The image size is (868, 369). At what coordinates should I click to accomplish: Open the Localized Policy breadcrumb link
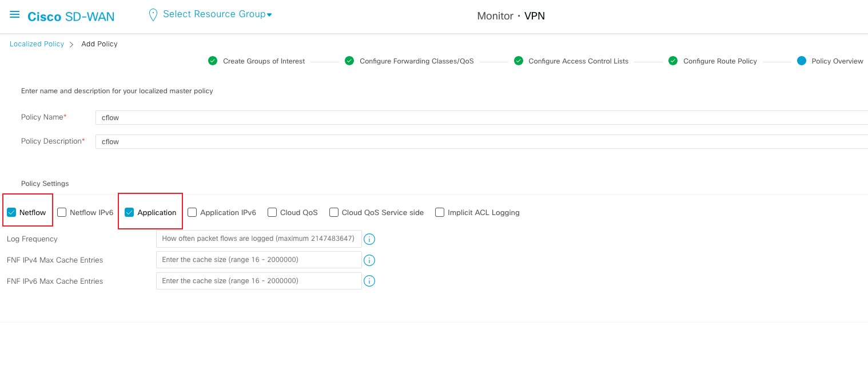pos(37,44)
